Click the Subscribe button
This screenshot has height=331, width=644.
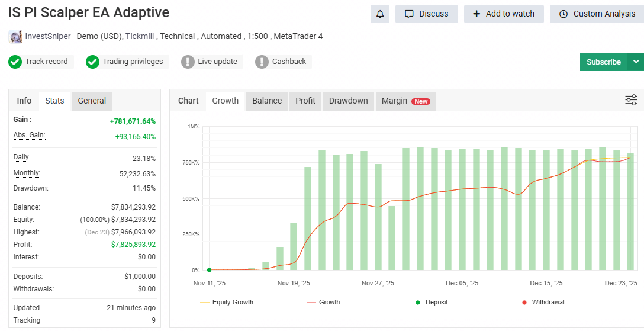pyautogui.click(x=603, y=62)
